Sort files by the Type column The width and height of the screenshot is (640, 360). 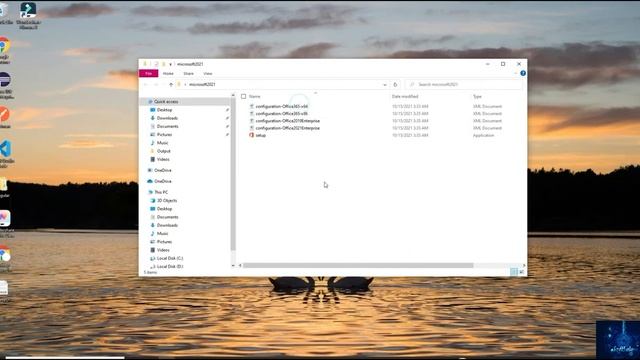point(477,97)
